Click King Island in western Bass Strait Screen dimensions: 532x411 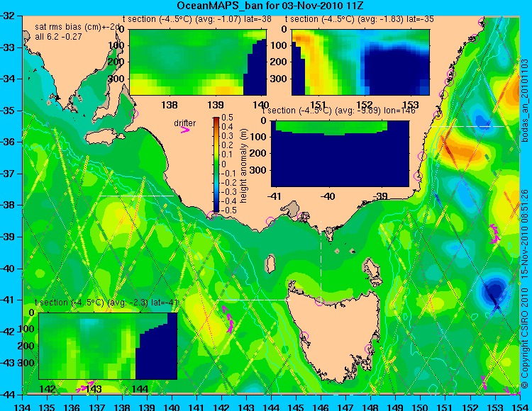click(x=270, y=264)
